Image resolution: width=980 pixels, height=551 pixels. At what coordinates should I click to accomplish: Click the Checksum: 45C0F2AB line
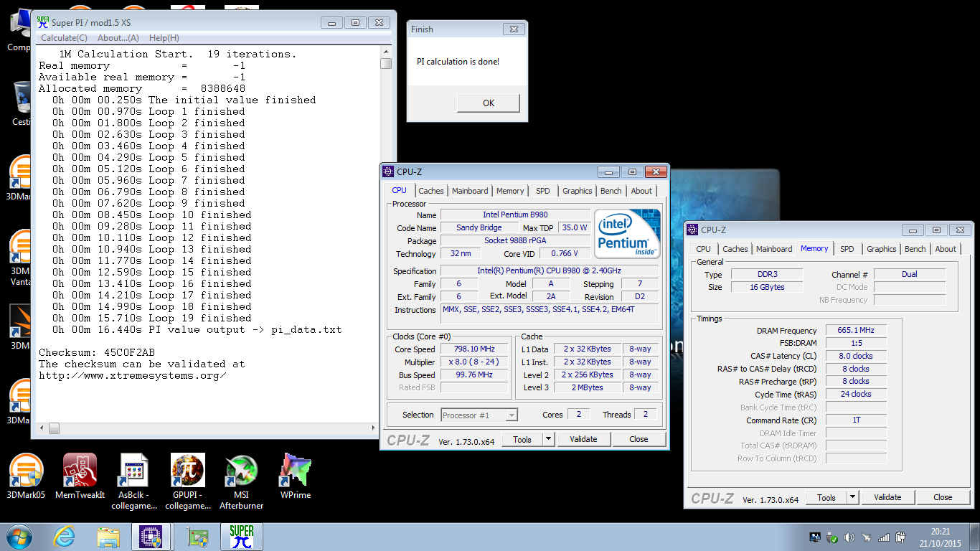[x=97, y=352]
